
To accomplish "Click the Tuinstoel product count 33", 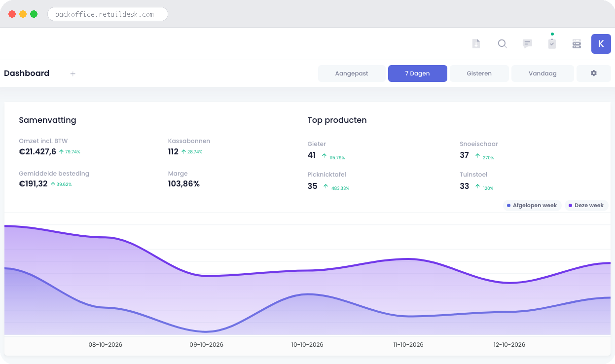I will (464, 186).
